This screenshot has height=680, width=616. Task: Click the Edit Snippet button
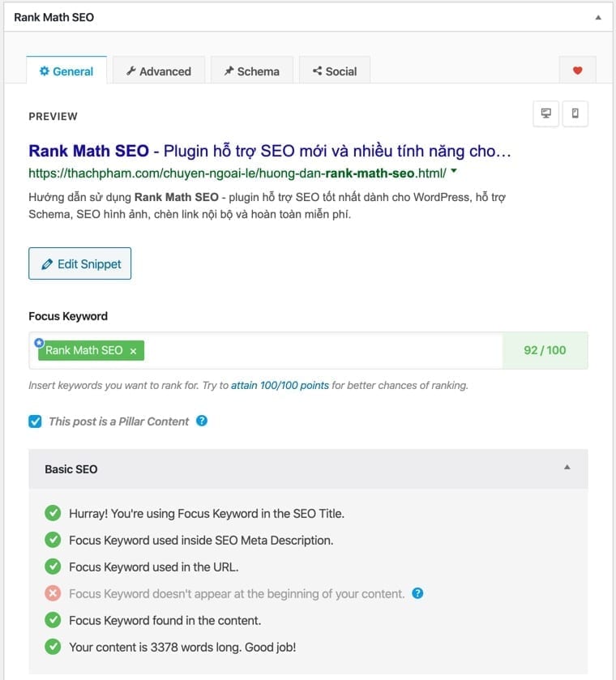tap(79, 263)
